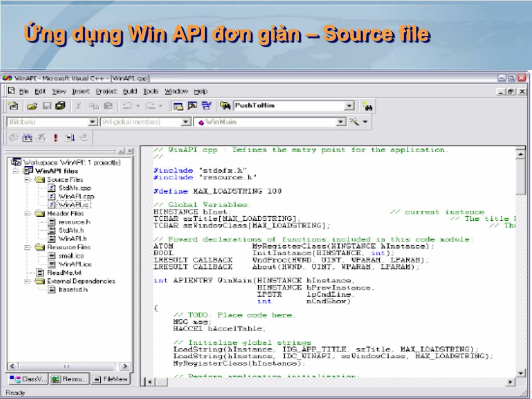Viewport: 532px width, 399px height.
Task: Open the Redo history dropdown arrow
Action: pyautogui.click(x=161, y=106)
